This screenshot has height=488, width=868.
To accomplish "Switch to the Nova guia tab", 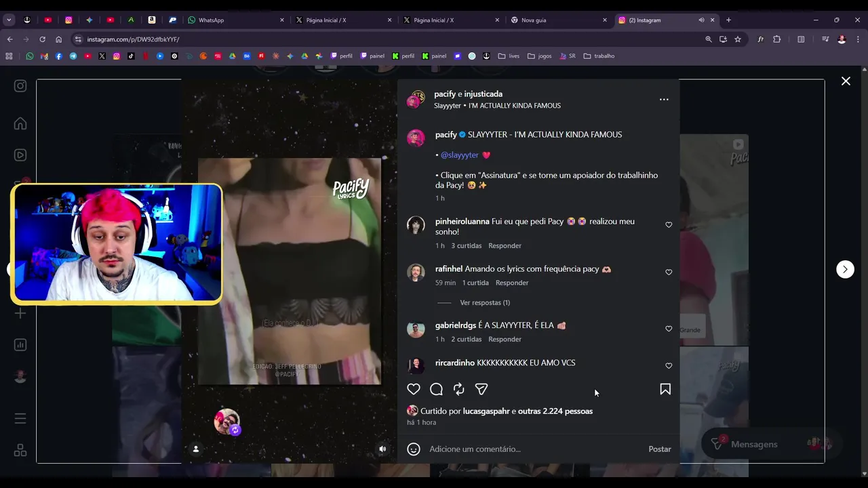I will pyautogui.click(x=559, y=20).
